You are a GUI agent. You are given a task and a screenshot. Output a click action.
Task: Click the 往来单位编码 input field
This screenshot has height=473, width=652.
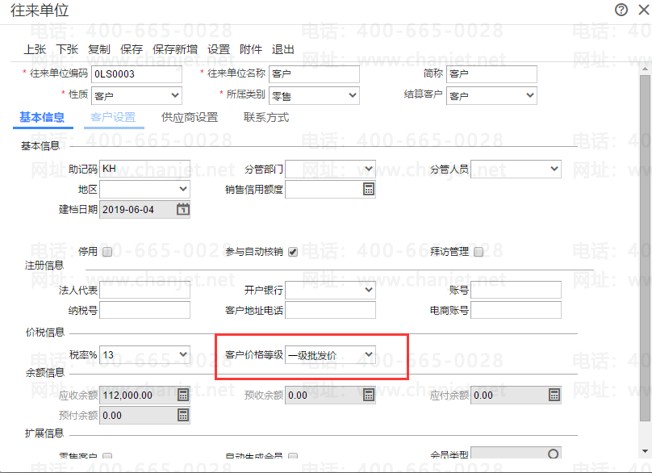click(x=136, y=74)
